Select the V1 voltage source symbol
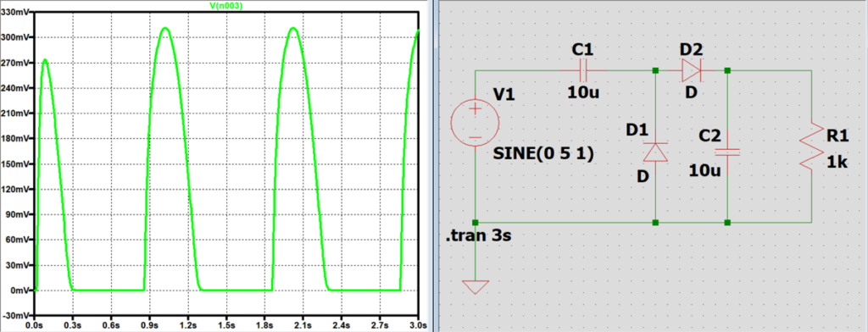Screen dimensions: 868x332 point(476,123)
